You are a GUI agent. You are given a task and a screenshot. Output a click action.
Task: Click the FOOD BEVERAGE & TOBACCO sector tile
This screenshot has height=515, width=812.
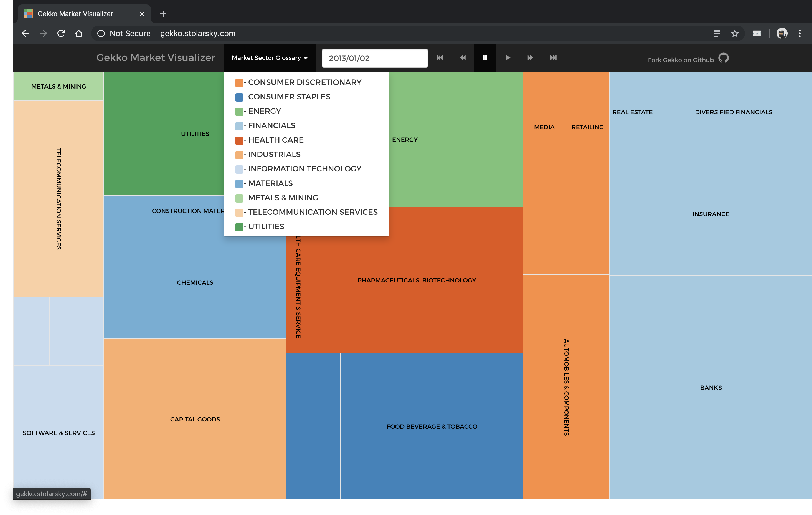(x=433, y=426)
